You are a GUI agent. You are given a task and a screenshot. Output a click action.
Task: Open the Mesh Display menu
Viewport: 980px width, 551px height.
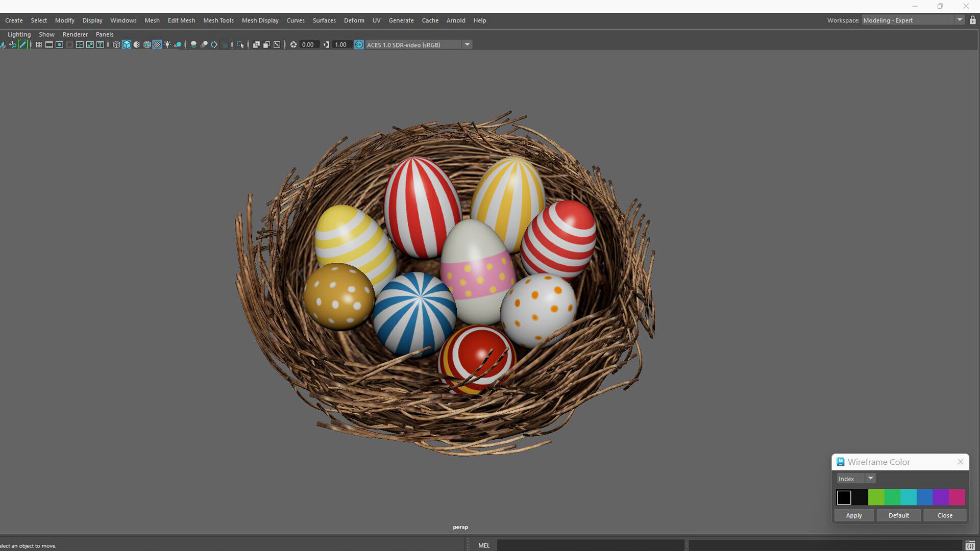click(x=260, y=20)
